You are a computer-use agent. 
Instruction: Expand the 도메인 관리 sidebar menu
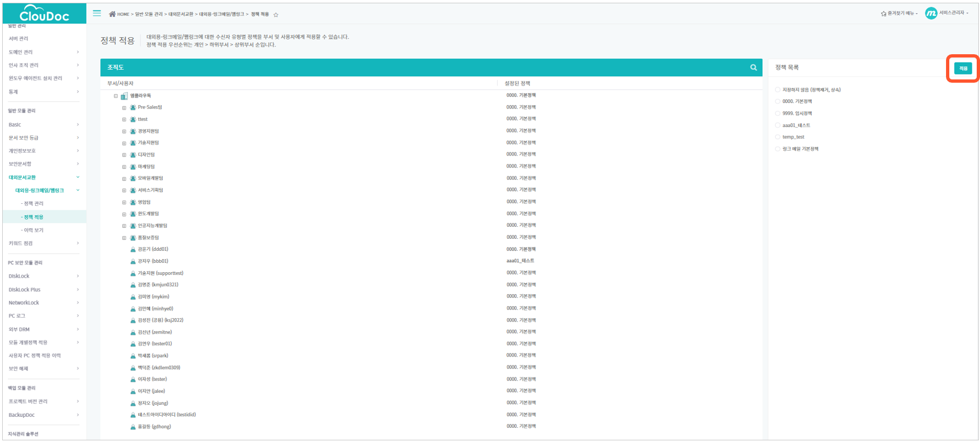(44, 52)
